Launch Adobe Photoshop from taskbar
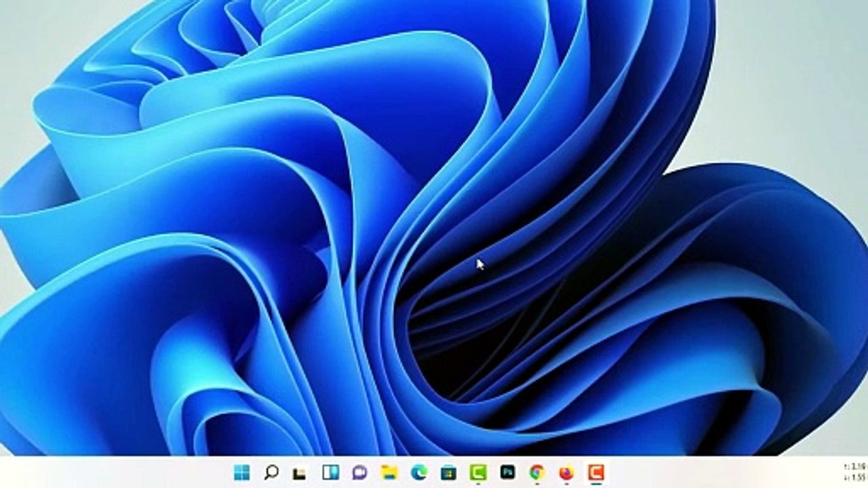 (507, 472)
